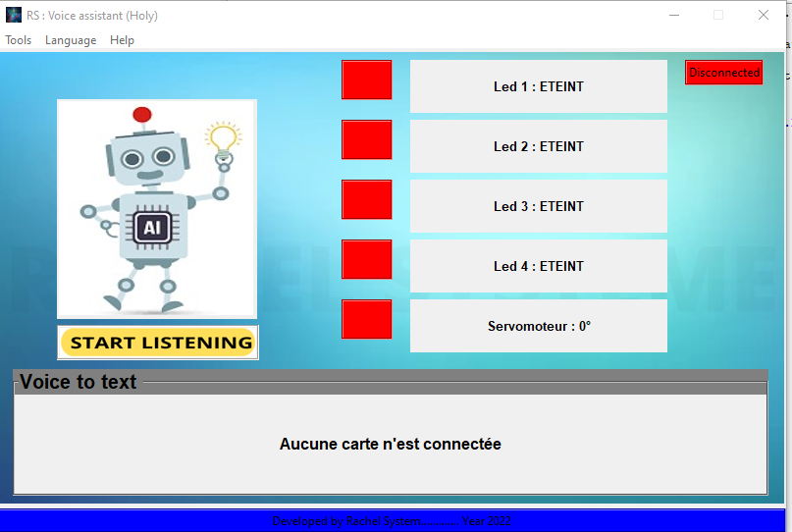Click red indicator square beside Led 1
The image size is (792, 532).
tap(367, 80)
